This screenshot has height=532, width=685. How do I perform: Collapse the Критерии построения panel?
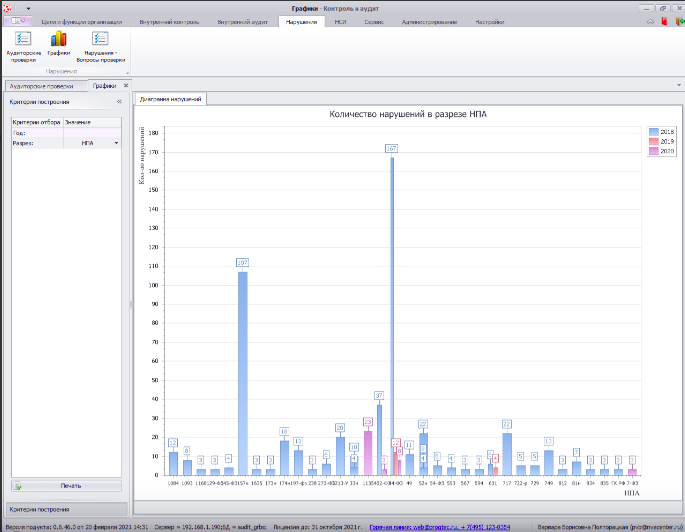[x=119, y=101]
